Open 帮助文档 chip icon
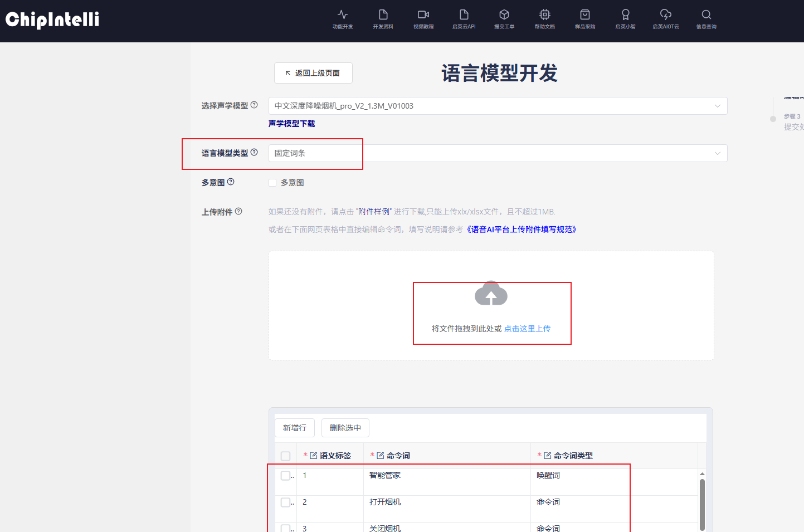This screenshot has height=532, width=804. click(x=544, y=15)
